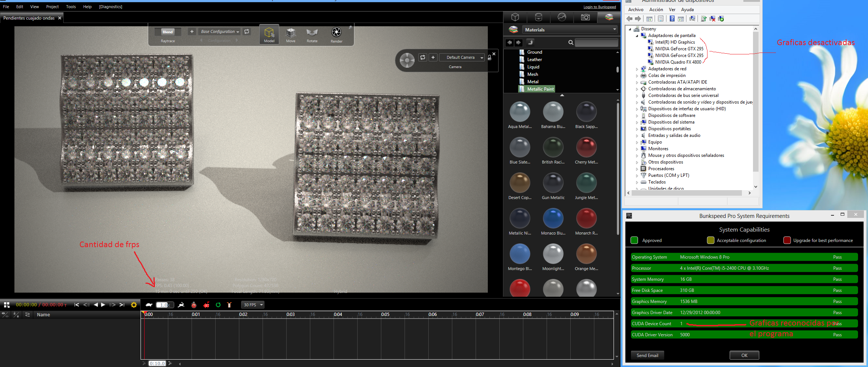Start a render with the Render button
The height and width of the screenshot is (367, 868).
pyautogui.click(x=336, y=35)
